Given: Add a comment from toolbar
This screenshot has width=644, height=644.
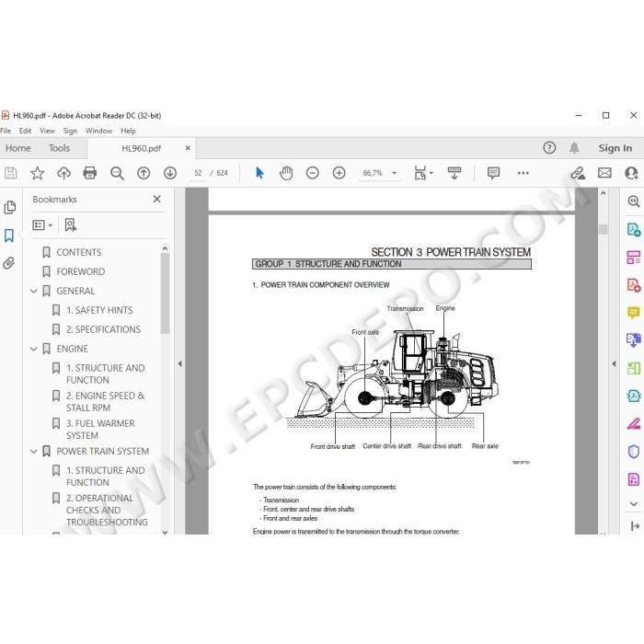Looking at the screenshot, I should pyautogui.click(x=493, y=173).
